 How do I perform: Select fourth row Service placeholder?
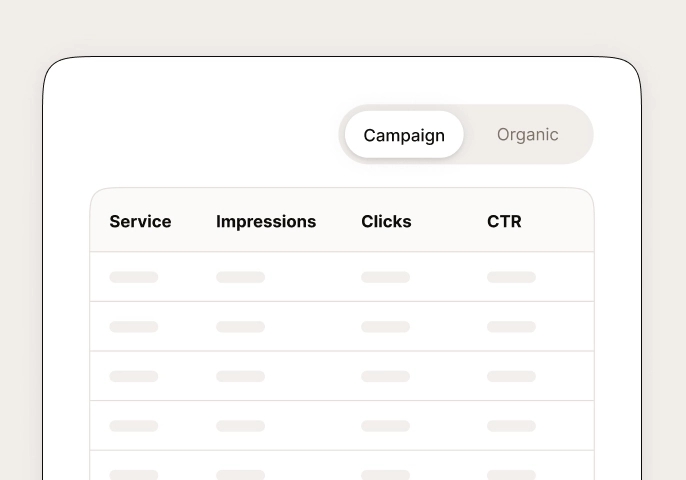click(x=134, y=426)
